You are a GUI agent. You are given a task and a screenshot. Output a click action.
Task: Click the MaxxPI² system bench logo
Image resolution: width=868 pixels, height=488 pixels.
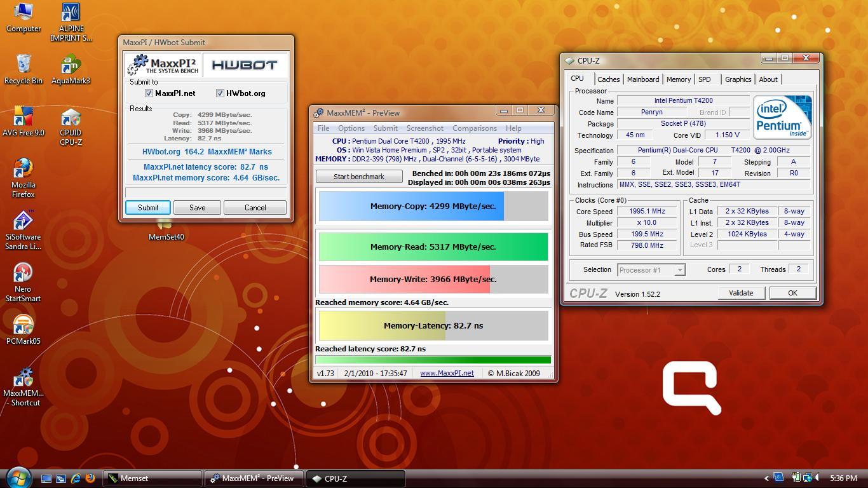[x=163, y=65]
